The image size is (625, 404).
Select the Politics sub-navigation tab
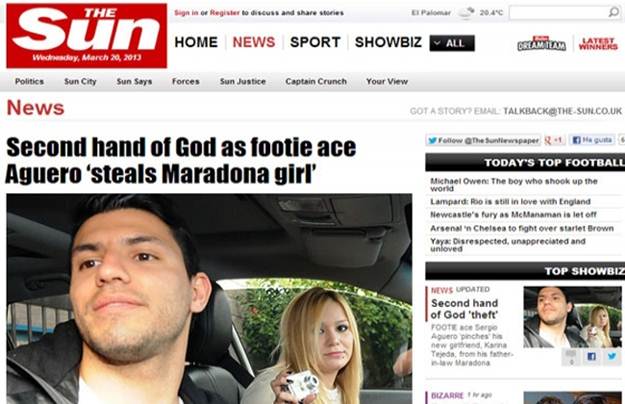coord(29,81)
